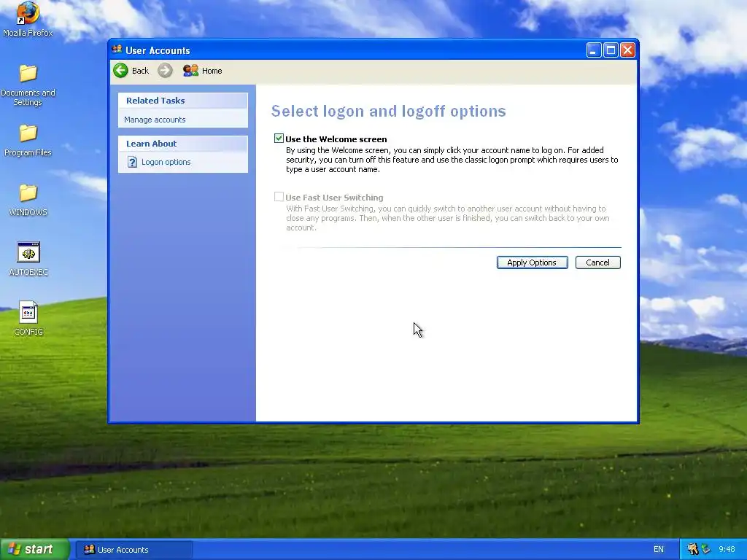Click the Use the Welcome screen label
Screen dimensions: 747x560
[336, 139]
